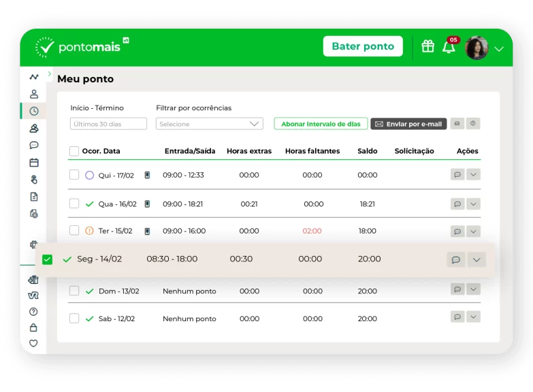Expand actions for Qui - 17/02 row
This screenshot has width=533, height=392.
[x=473, y=174]
